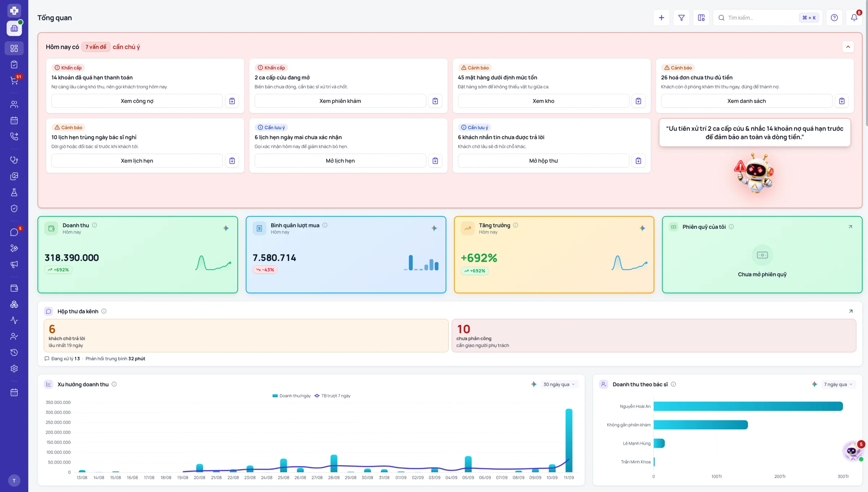Click info icon next to Xu hướng doanh thu
This screenshot has height=492, width=868.
(114, 384)
